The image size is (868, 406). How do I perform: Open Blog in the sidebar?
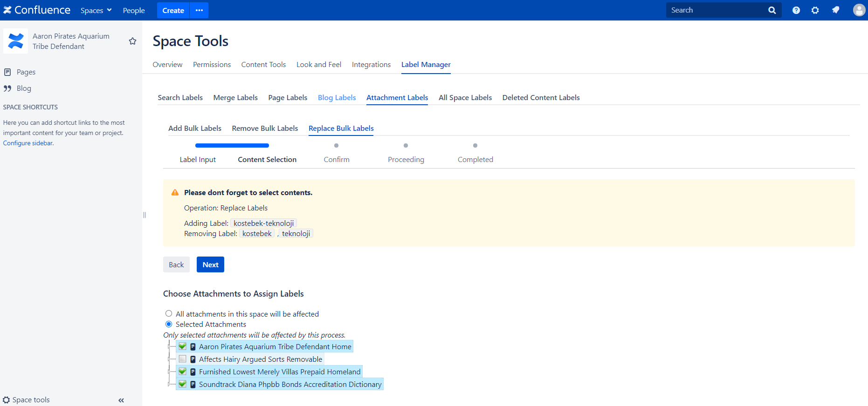(x=24, y=88)
